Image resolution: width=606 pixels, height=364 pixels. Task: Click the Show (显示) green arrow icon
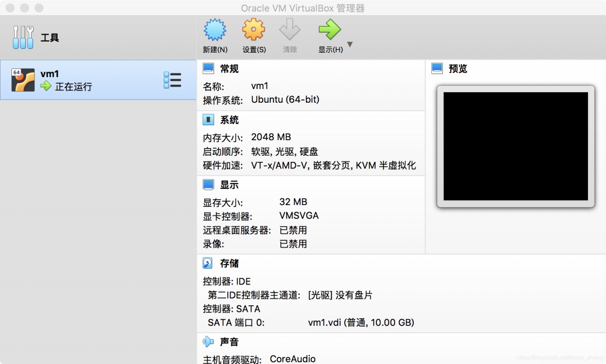coord(330,29)
